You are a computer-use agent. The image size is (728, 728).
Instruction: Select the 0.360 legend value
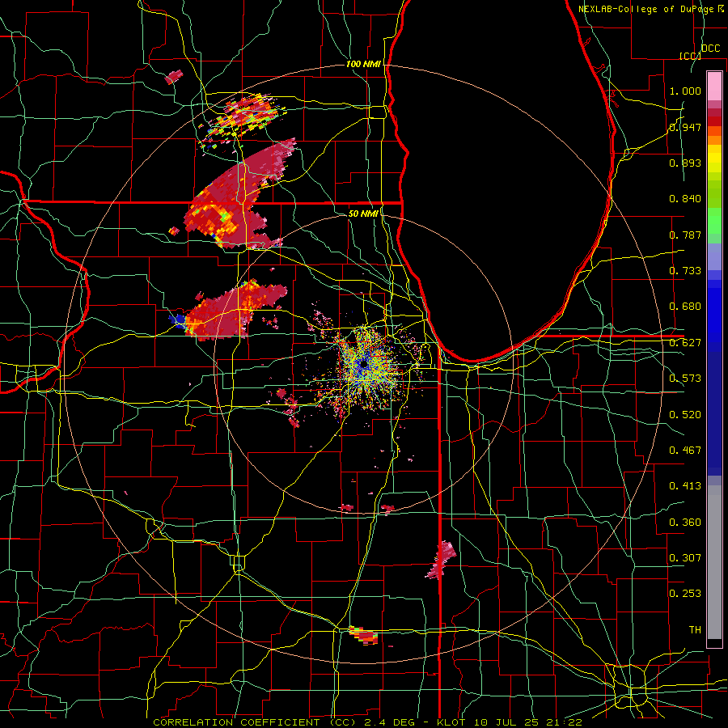coord(685,523)
